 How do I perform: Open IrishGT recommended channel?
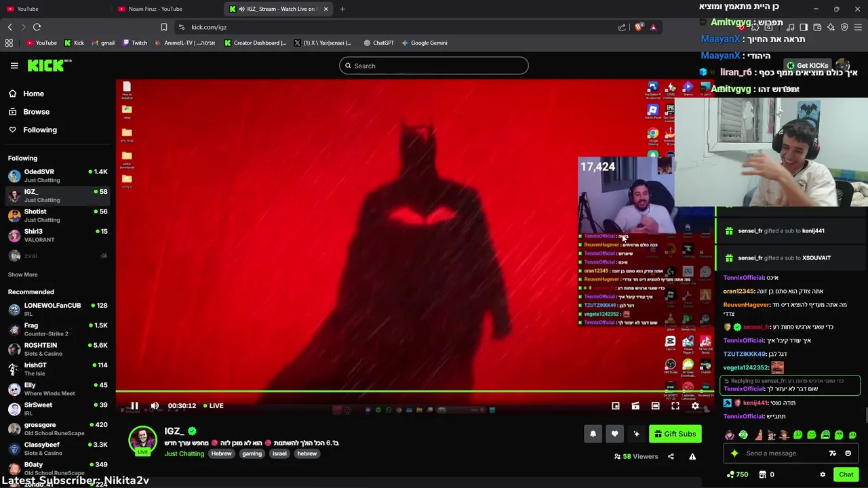(x=57, y=369)
